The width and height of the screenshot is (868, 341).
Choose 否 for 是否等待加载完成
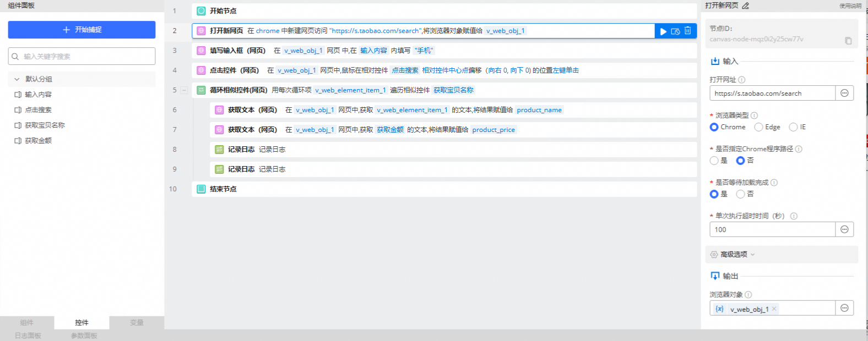click(x=740, y=194)
